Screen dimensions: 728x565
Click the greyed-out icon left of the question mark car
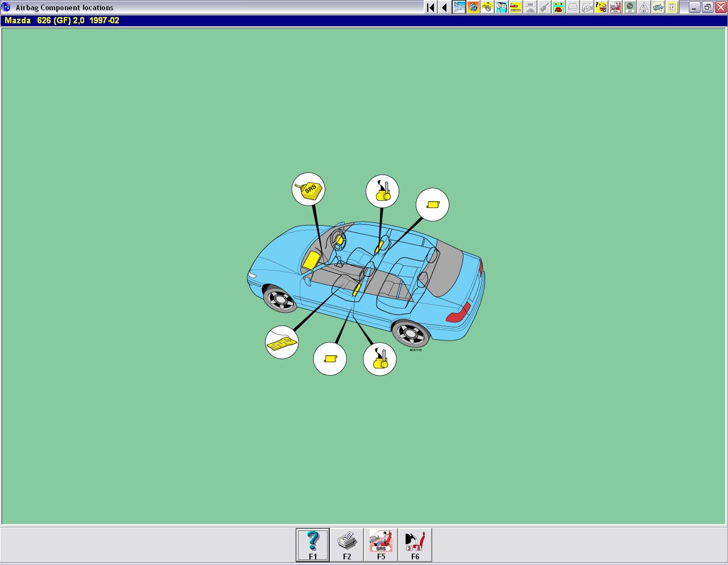[x=587, y=7]
